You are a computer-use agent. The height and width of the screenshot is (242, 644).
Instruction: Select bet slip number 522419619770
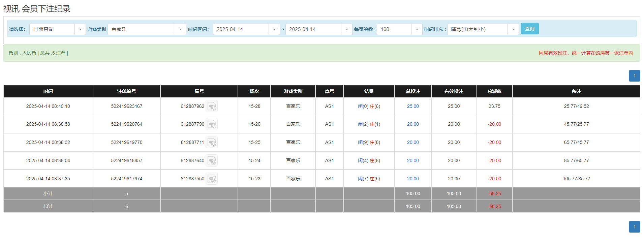(126, 143)
